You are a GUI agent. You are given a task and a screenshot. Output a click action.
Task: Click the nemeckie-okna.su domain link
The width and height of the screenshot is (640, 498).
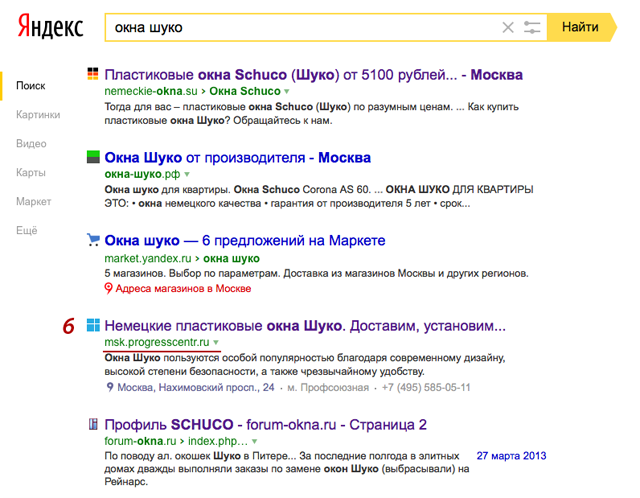point(151,91)
